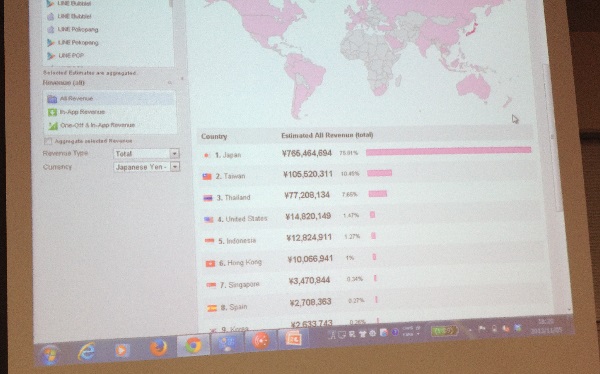Click the Country column header

[214, 136]
